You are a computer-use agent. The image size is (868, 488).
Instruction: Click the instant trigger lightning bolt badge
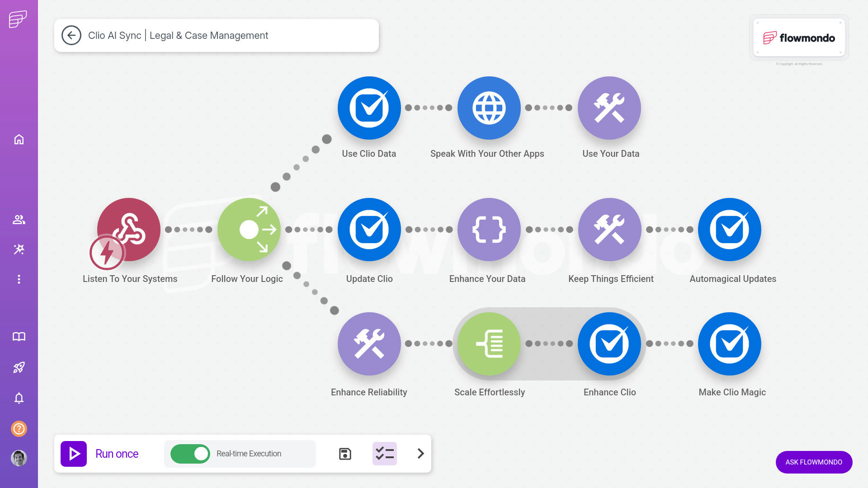107,252
